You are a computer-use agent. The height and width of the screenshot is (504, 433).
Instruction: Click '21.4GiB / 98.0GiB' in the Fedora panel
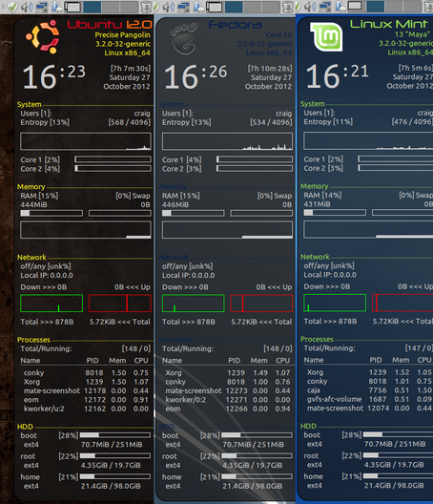(x=253, y=486)
